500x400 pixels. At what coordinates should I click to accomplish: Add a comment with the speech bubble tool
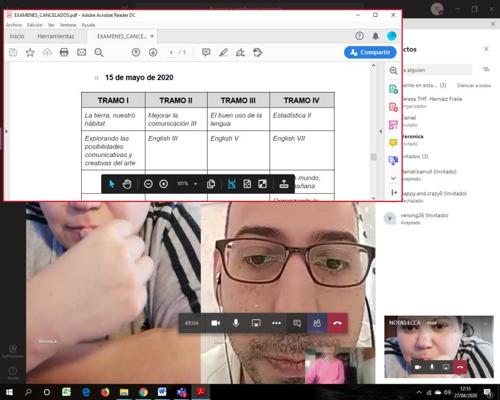click(206, 52)
